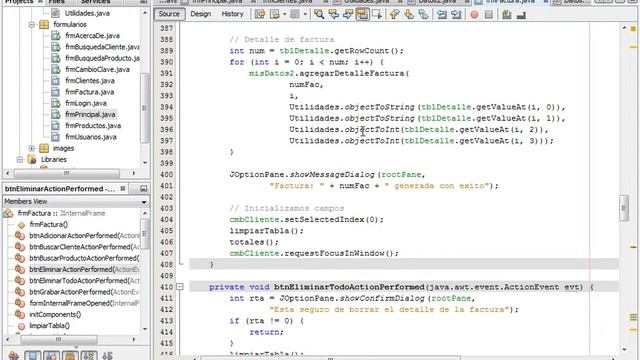
Task: Select btnBuscarProductoActionPerformed in Navigator
Action: pyautogui.click(x=84, y=258)
